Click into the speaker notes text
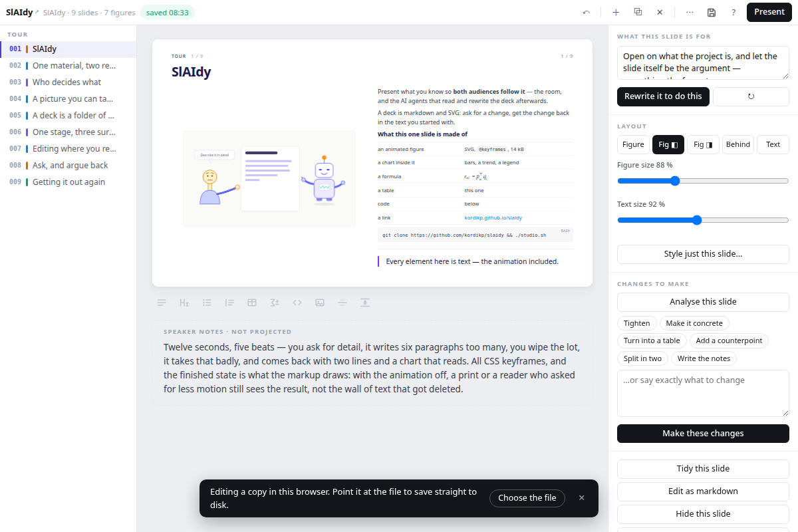This screenshot has height=532, width=798. point(372,368)
